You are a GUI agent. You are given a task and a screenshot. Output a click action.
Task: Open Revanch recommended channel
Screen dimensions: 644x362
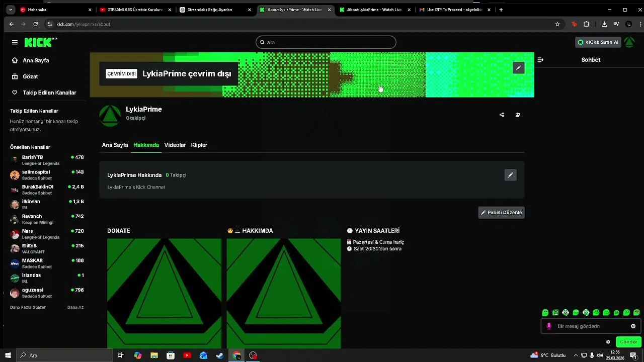tap(47, 219)
